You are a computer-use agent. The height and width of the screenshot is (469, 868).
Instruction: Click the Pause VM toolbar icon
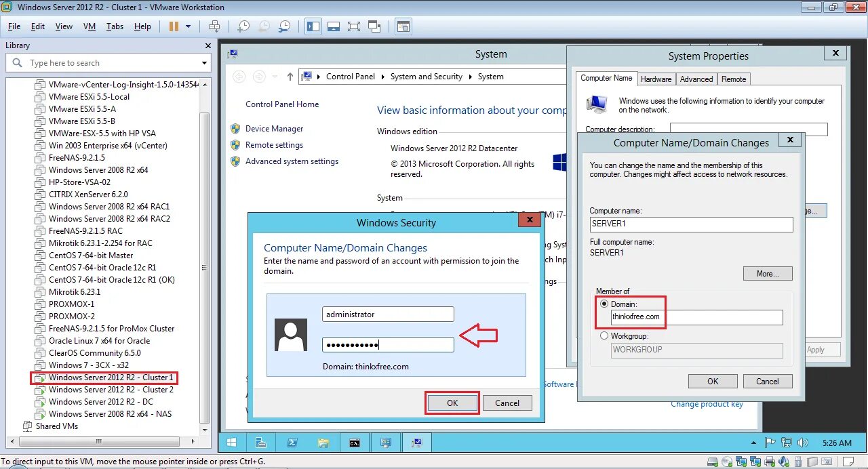(x=174, y=26)
